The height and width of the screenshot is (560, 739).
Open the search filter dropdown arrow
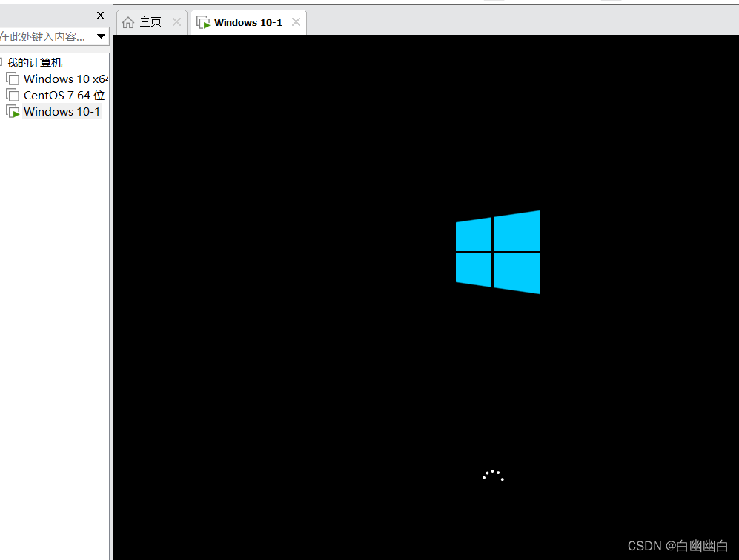(101, 36)
